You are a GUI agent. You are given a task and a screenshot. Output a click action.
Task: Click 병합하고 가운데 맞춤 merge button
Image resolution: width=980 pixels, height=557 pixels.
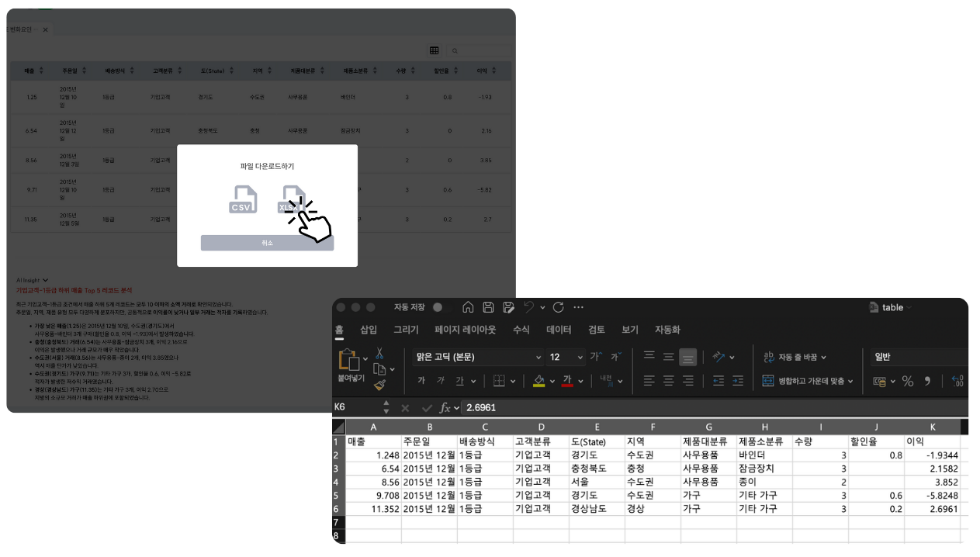tap(808, 381)
